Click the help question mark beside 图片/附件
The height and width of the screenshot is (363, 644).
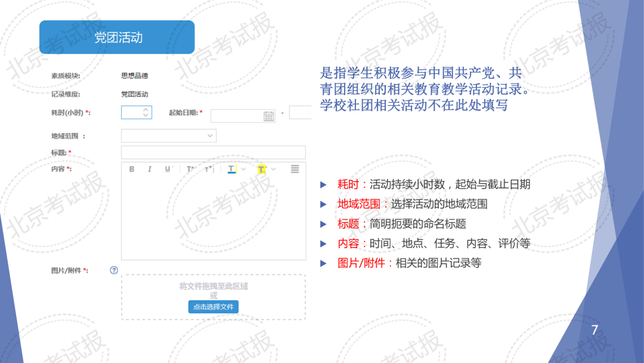[114, 270]
